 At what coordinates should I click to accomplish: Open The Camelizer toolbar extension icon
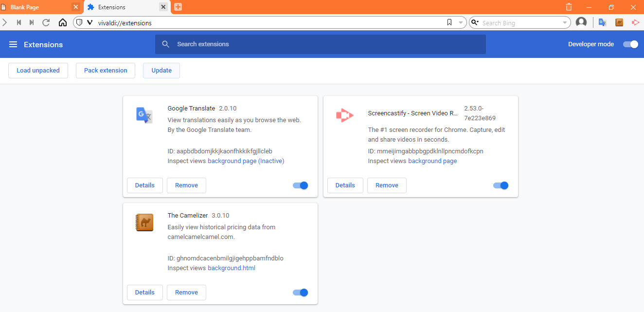pos(619,22)
